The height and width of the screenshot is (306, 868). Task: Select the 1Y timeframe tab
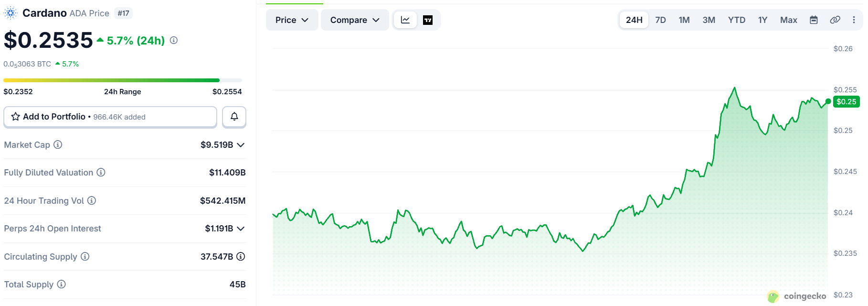pos(762,20)
